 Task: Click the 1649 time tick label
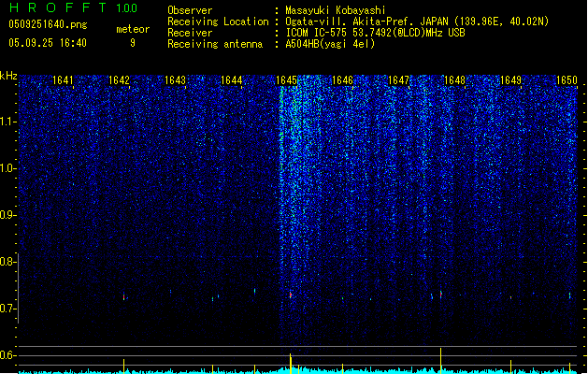510,80
